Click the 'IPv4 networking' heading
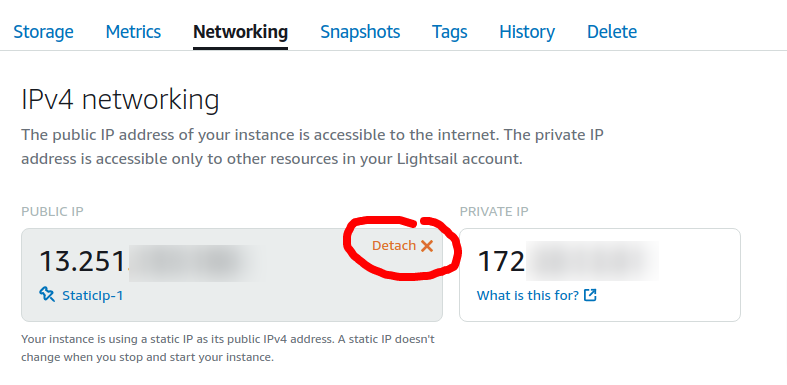 tap(120, 100)
